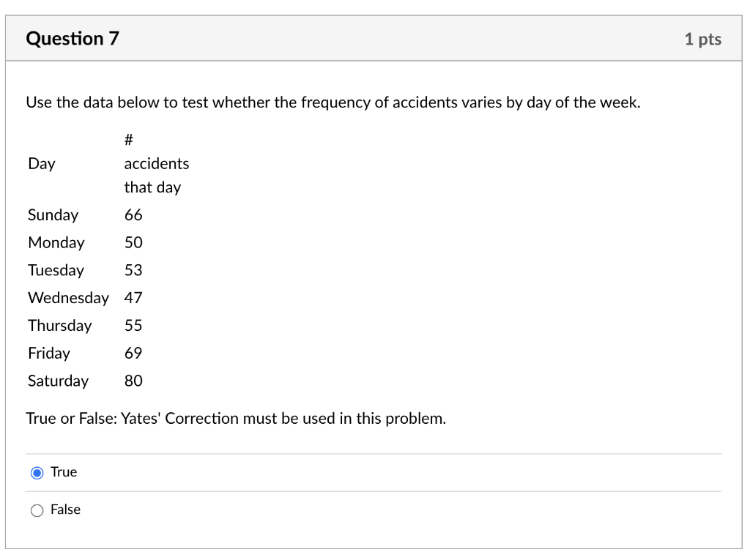Deselect the currently chosen True option
Screen dimensions: 750x560
[x=37, y=473]
